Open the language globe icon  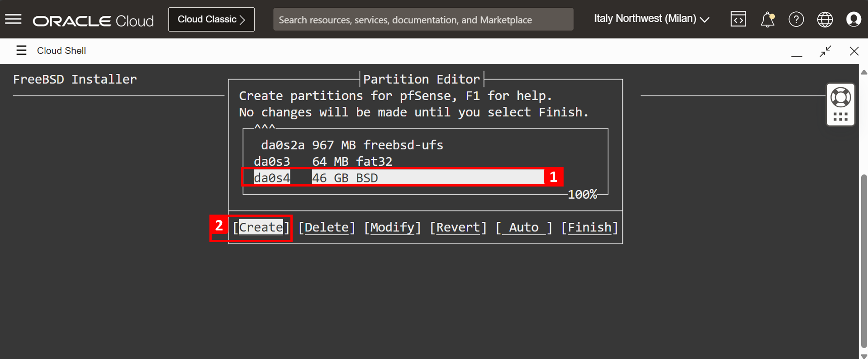[x=825, y=19]
